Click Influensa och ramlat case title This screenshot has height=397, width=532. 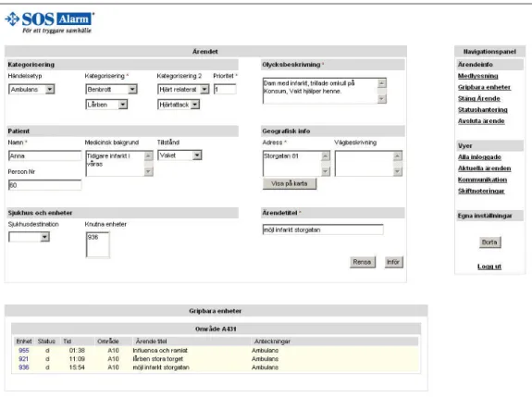click(x=160, y=350)
